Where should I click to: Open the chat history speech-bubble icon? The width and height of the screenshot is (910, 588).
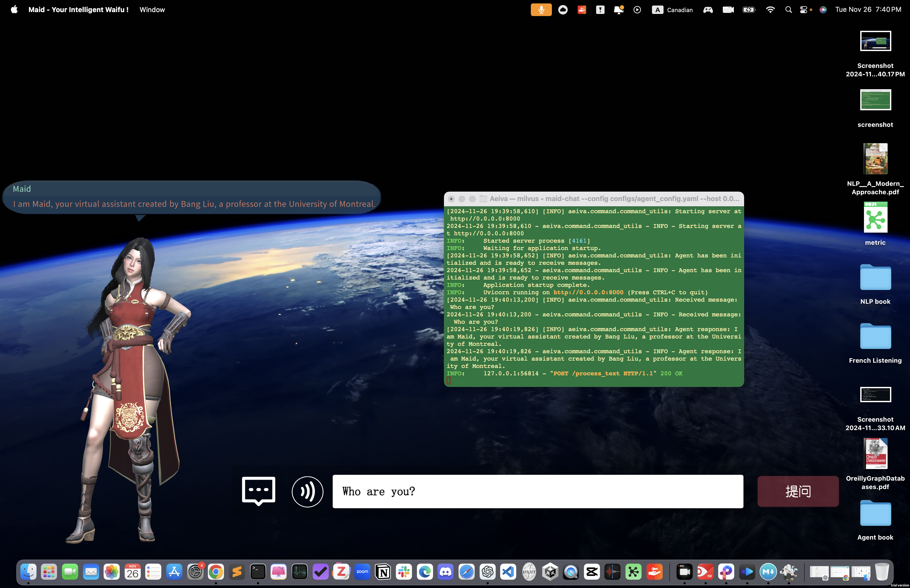(x=259, y=491)
